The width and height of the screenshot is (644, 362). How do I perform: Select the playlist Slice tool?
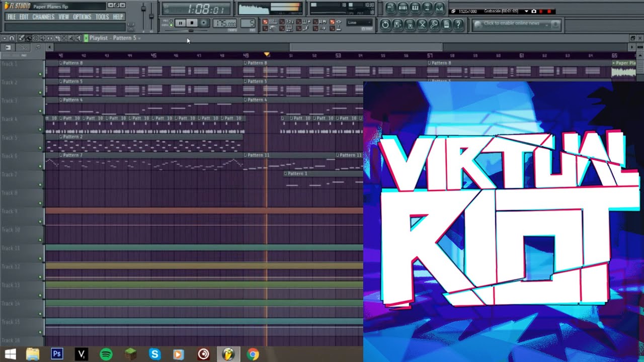tap(57, 38)
